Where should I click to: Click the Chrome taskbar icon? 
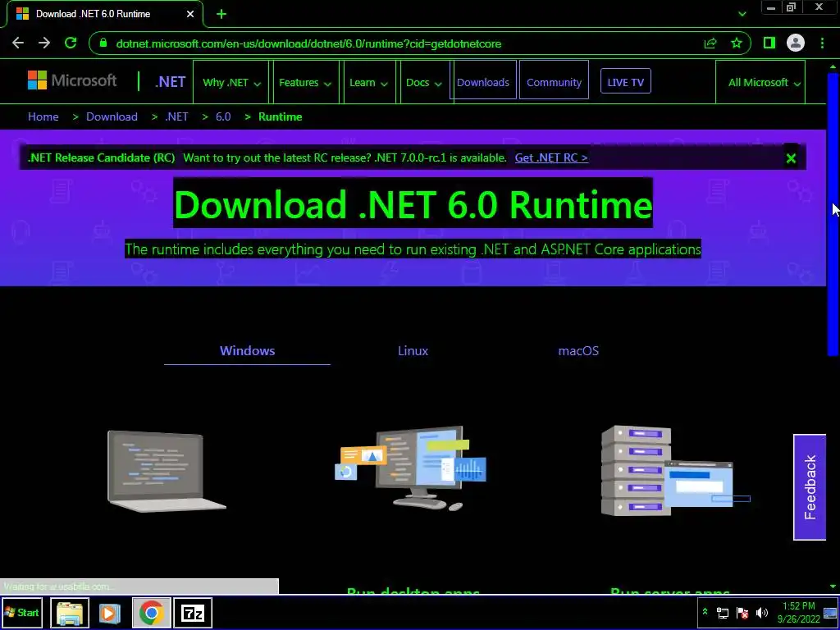(x=151, y=612)
